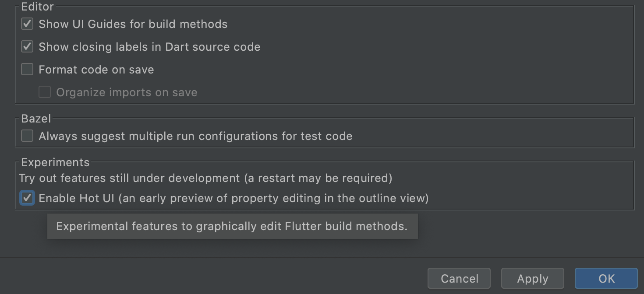Uncheck Show UI Guides for build methods

(27, 24)
